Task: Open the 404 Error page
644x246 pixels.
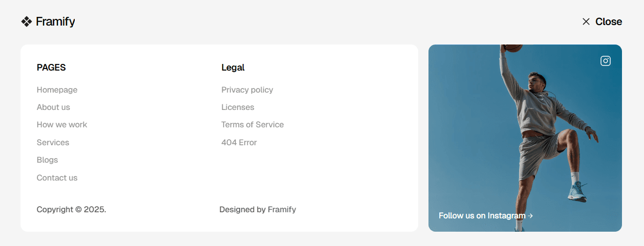Action: pyautogui.click(x=239, y=143)
